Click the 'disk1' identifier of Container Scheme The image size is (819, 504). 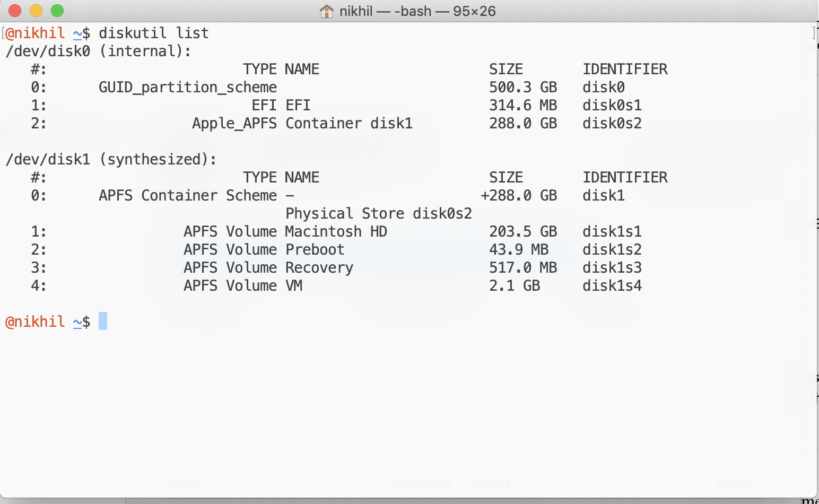[x=604, y=195]
